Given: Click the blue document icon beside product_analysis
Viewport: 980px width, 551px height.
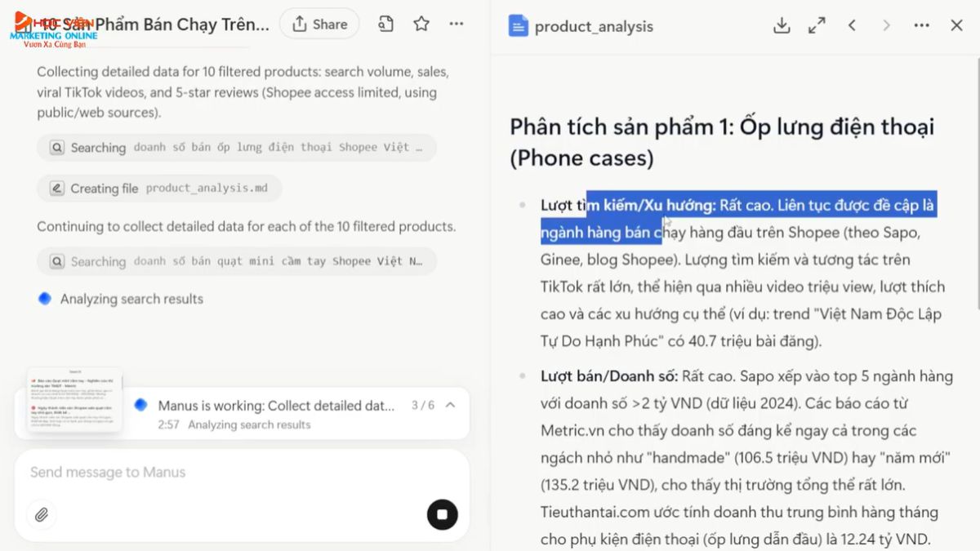Looking at the screenshot, I should click(518, 26).
